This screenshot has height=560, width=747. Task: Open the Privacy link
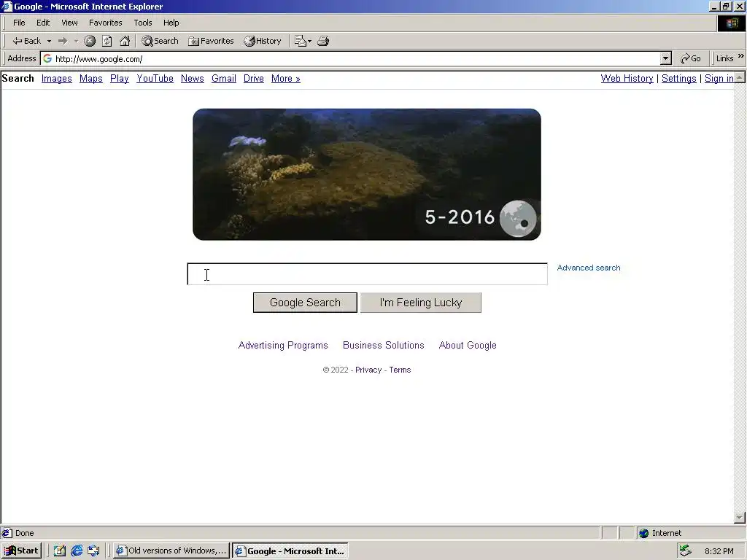click(368, 370)
